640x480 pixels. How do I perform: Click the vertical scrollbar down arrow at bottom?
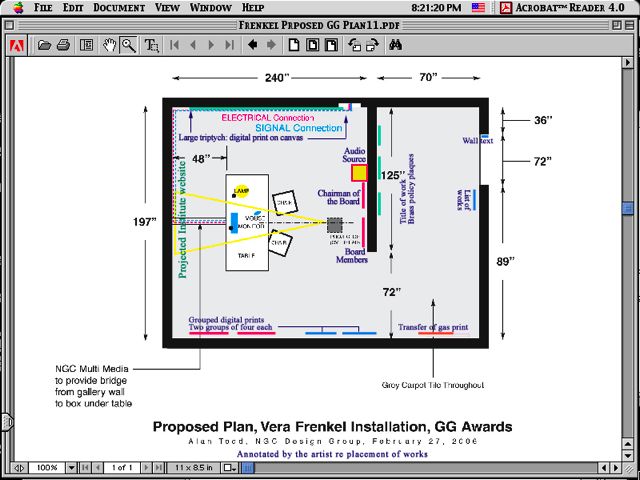coord(628,455)
